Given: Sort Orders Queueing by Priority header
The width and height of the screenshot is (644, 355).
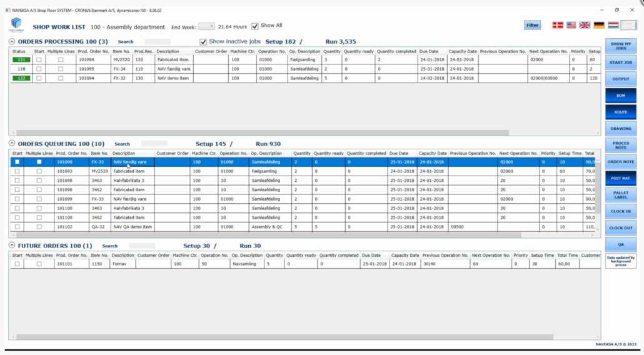Looking at the screenshot, I should click(x=548, y=153).
